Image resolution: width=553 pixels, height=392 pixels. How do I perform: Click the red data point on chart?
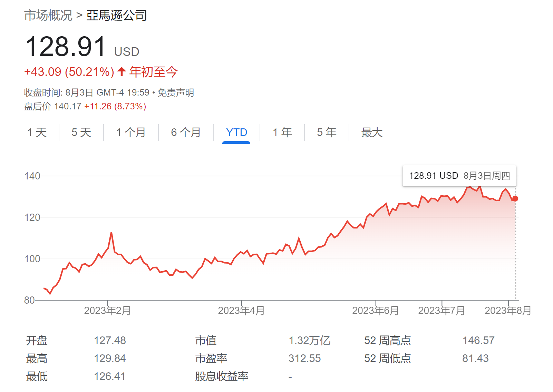[515, 198]
